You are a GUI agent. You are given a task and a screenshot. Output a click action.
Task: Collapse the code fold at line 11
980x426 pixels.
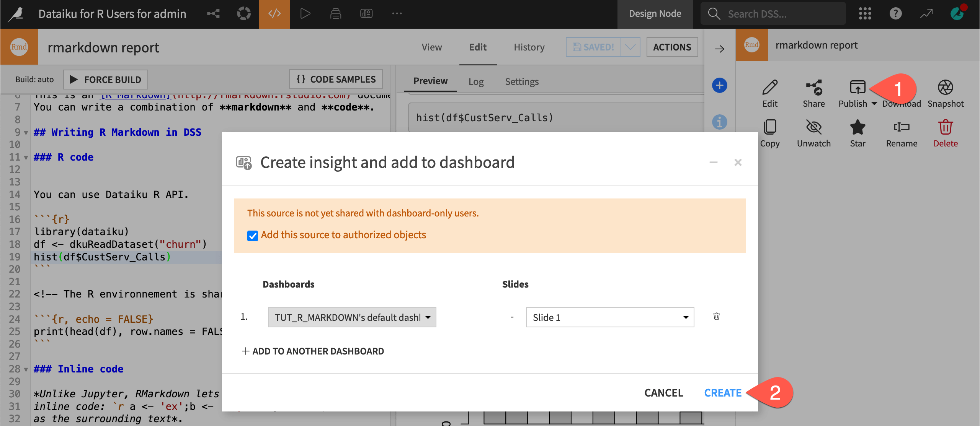point(26,158)
